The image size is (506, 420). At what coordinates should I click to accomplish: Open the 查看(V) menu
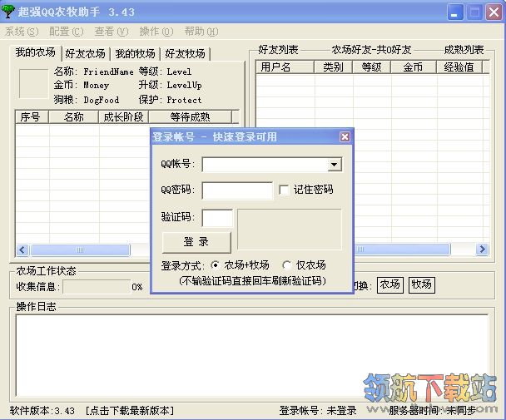click(x=111, y=32)
